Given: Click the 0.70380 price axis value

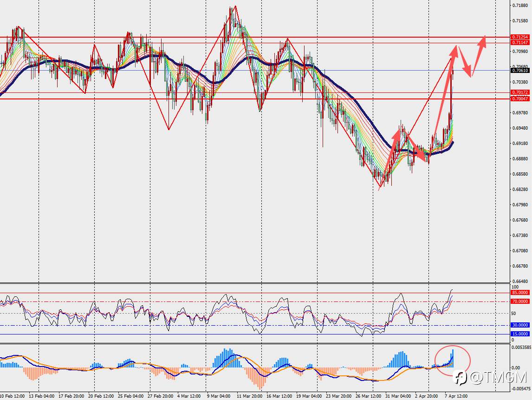Looking at the screenshot, I should pyautogui.click(x=520, y=82).
